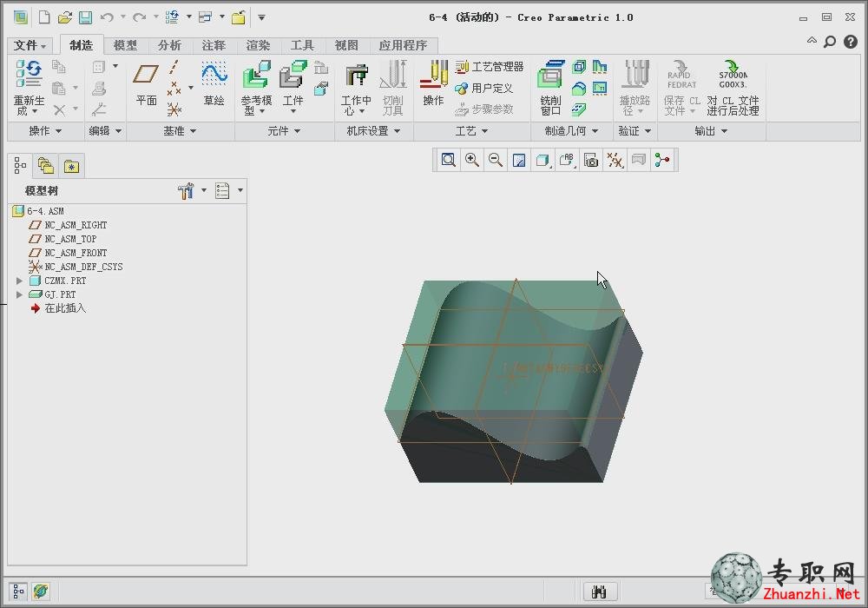Switch to the Favorites tab icon
This screenshot has height=608, width=868.
(71, 166)
